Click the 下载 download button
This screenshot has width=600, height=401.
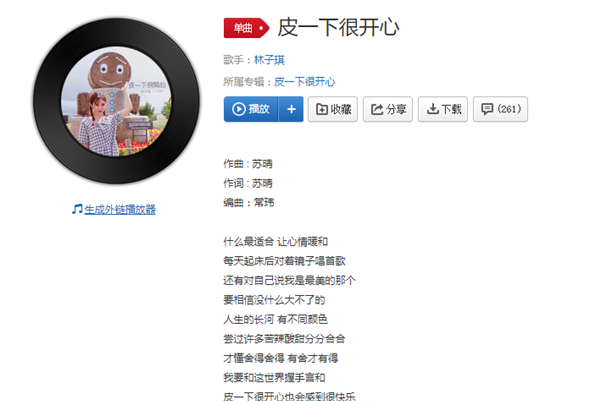tap(443, 109)
